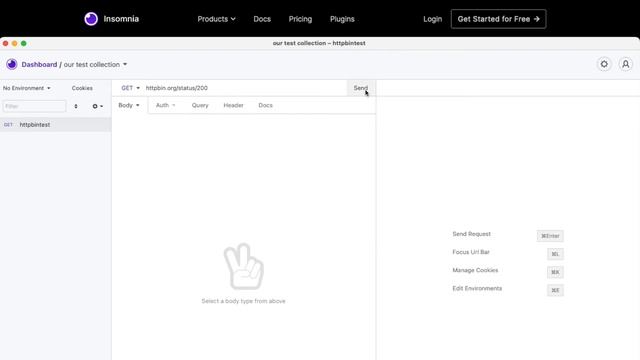640x360 pixels.
Task: Open the account user icon
Action: 625,64
